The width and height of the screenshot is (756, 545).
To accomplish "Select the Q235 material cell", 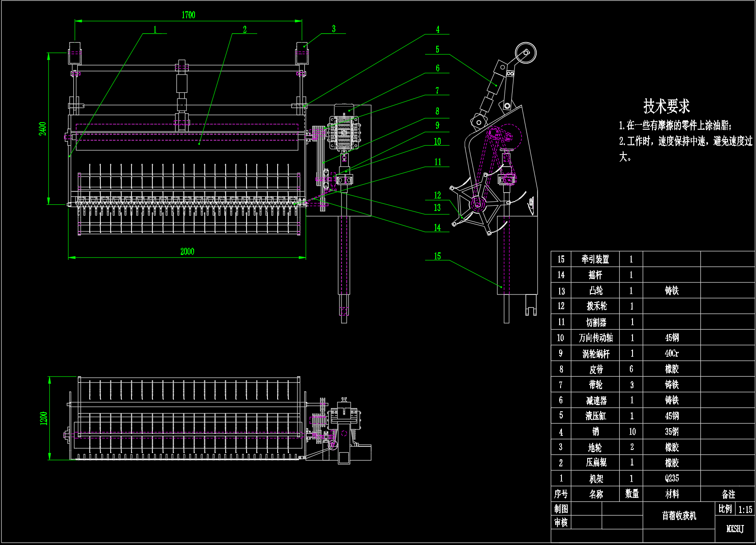I will tap(672, 478).
